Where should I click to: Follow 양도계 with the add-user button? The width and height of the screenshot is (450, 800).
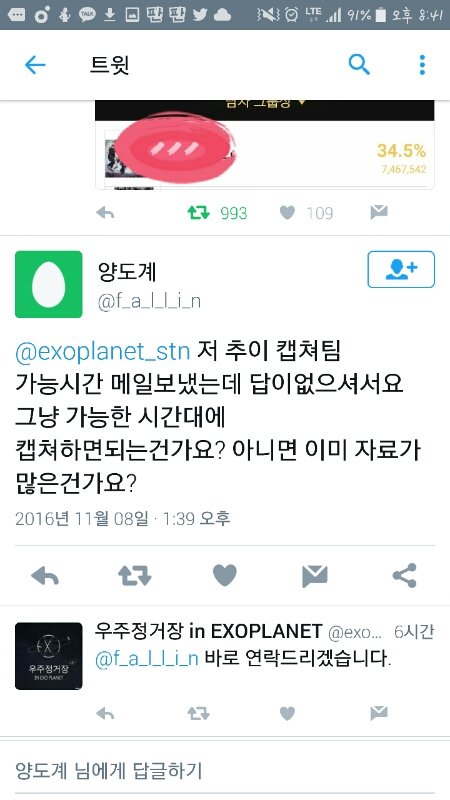[x=401, y=269]
